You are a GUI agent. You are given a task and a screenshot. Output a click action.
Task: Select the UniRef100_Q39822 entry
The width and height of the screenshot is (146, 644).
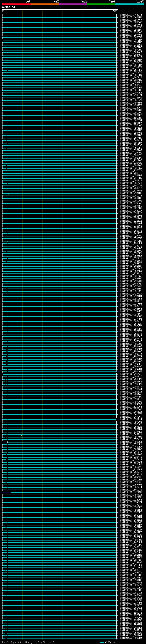point(131,228)
